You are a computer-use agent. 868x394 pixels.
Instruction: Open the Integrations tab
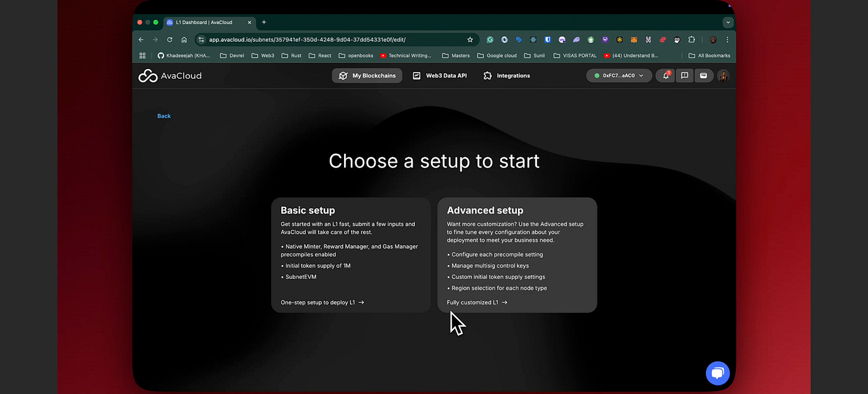tap(506, 76)
